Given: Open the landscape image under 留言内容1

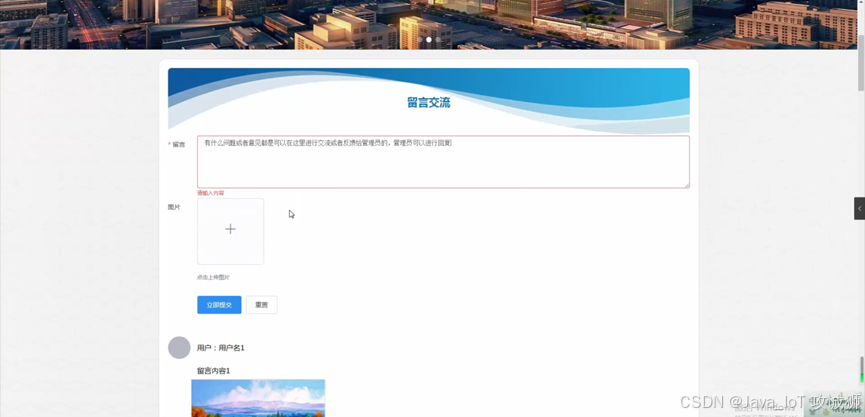Looking at the screenshot, I should [258, 398].
